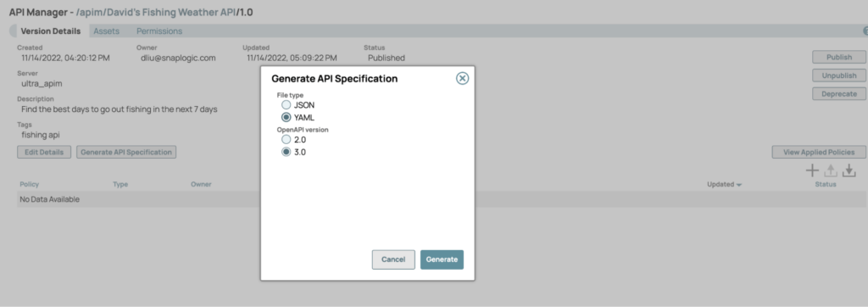Switch to the Permissions tab
The image size is (868, 307).
(x=159, y=31)
